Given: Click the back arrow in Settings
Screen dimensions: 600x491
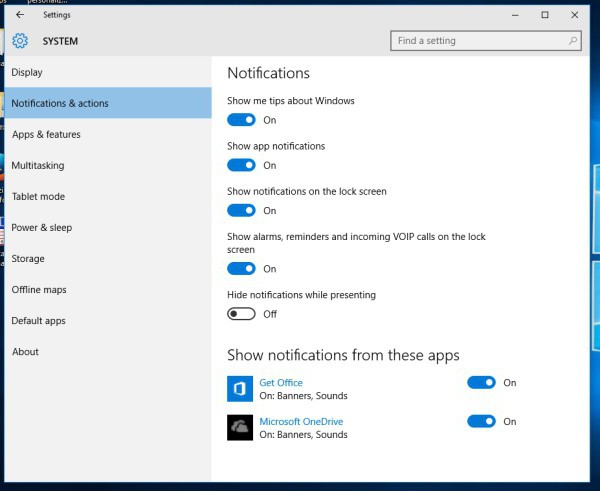Looking at the screenshot, I should coord(20,15).
